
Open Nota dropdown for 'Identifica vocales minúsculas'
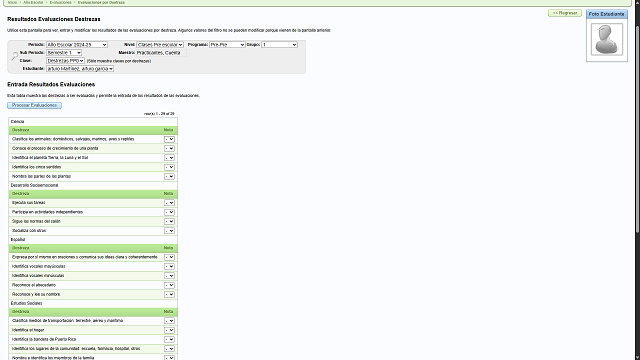[x=169, y=276]
